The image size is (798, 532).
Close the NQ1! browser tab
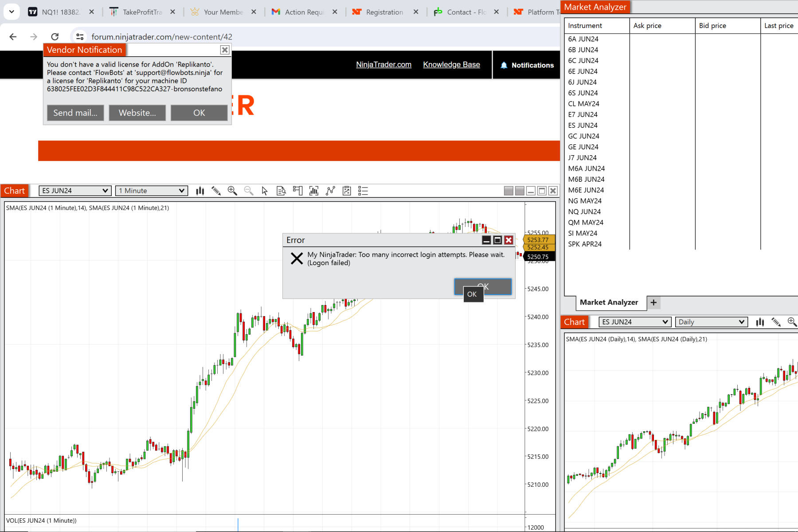click(x=91, y=12)
